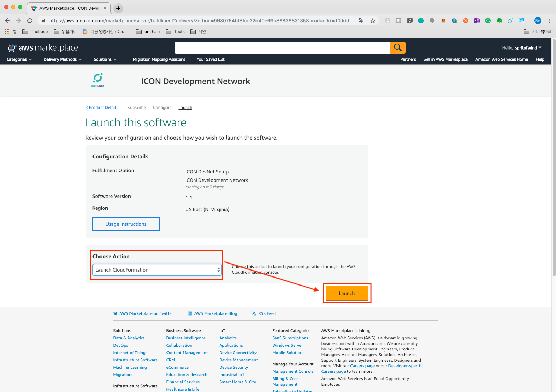Open the unchain bookmark folder

[x=148, y=31]
